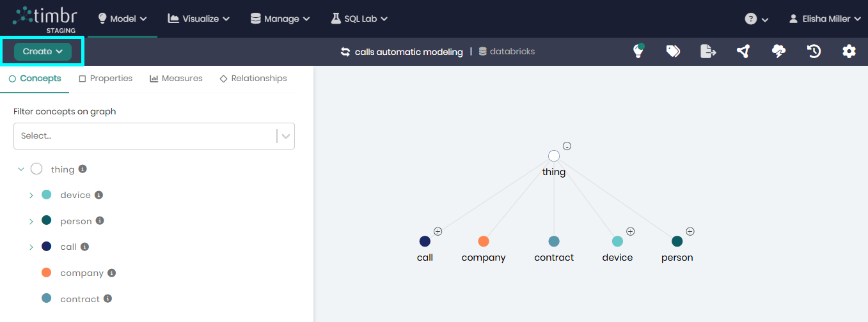The image size is (868, 322).
Task: Collapse the thing node on graph
Action: coord(567,146)
